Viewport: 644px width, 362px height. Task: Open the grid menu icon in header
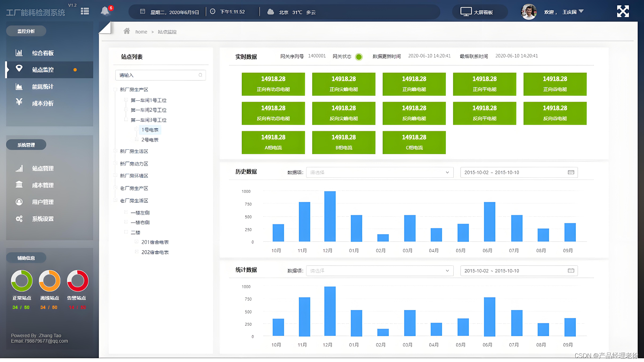(85, 11)
